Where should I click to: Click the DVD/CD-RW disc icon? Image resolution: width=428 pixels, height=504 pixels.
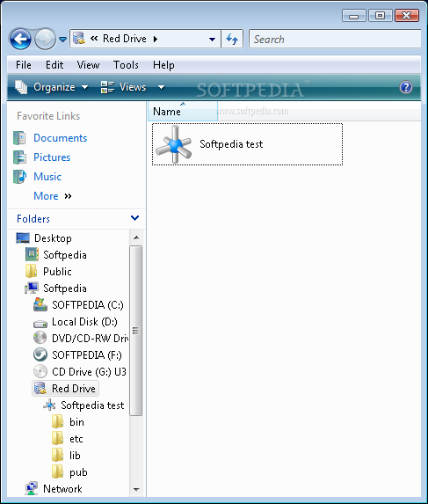point(40,338)
